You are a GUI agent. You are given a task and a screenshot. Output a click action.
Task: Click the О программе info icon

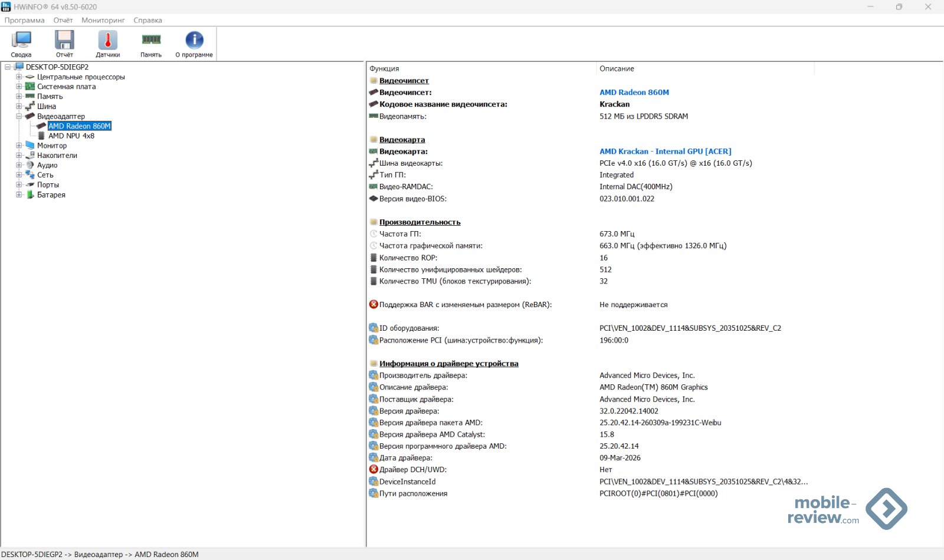pos(194,40)
